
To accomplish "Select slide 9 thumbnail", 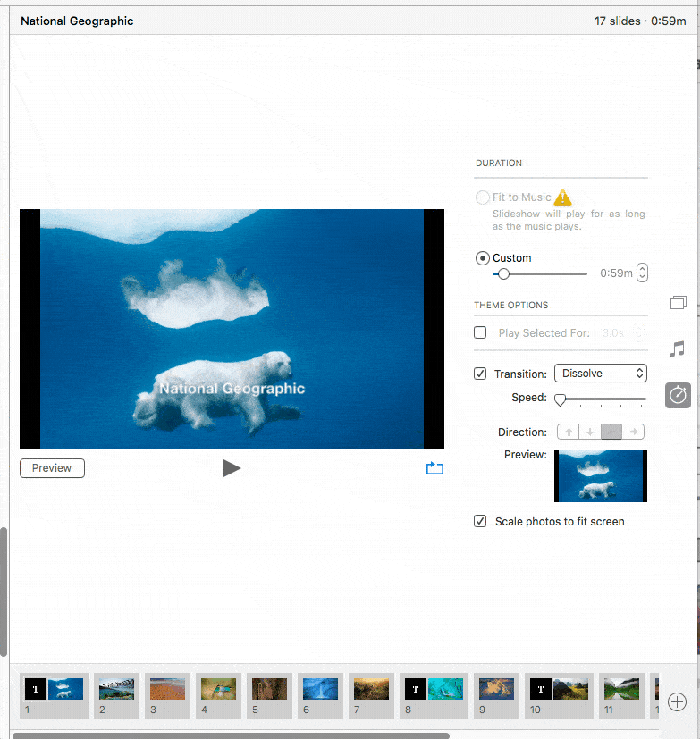I will [x=496, y=689].
